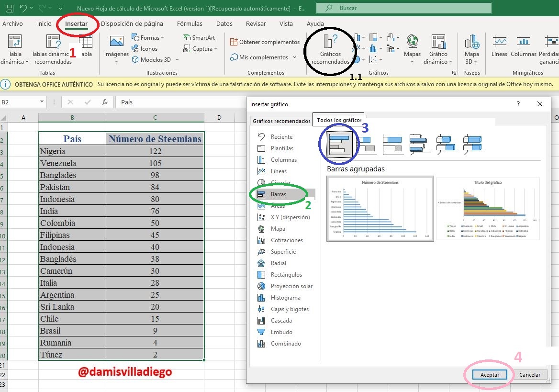Open the Gráfico dinámico dropdown
Screen dimensions: 559x392
pos(438,50)
